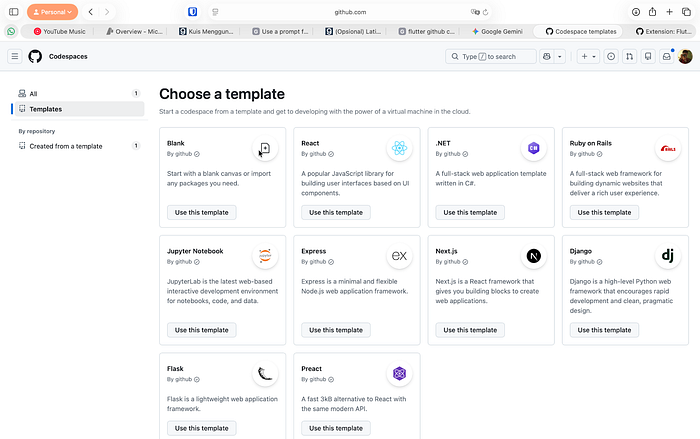Image resolution: width=700 pixels, height=439 pixels.
Task: Open the Personal profile dropdown in Safari
Action: tap(53, 12)
